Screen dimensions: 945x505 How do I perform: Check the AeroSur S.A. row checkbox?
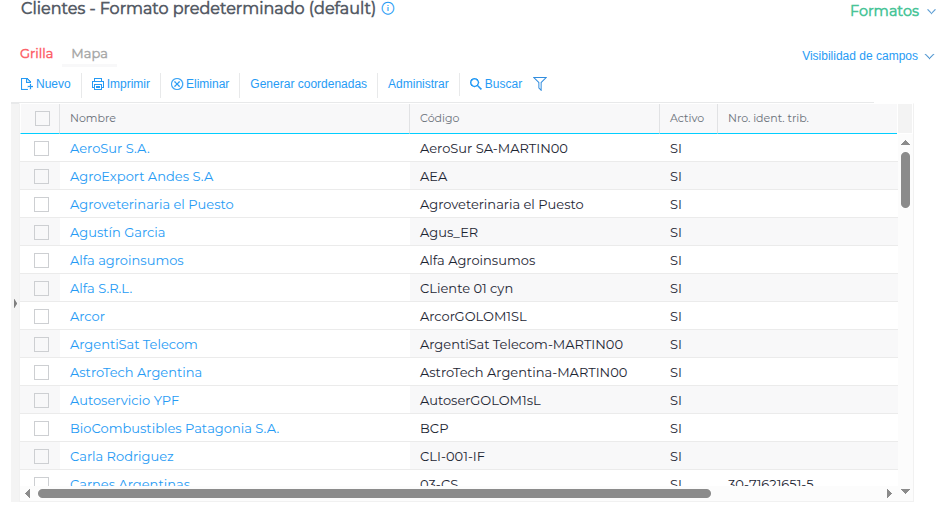coord(42,149)
